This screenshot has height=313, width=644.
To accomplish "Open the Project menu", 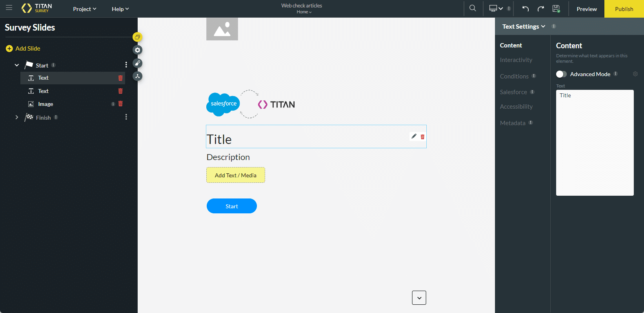I will point(84,9).
